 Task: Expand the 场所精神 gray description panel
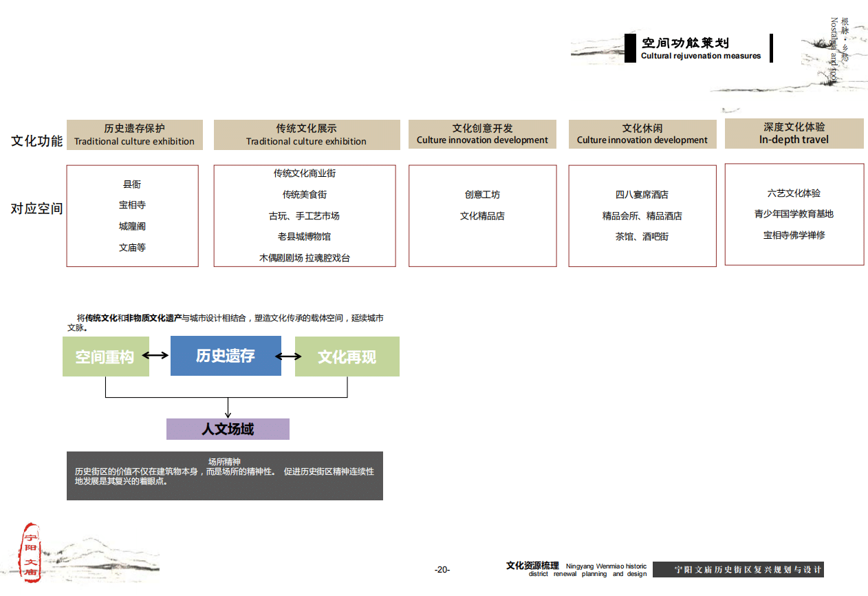click(225, 475)
